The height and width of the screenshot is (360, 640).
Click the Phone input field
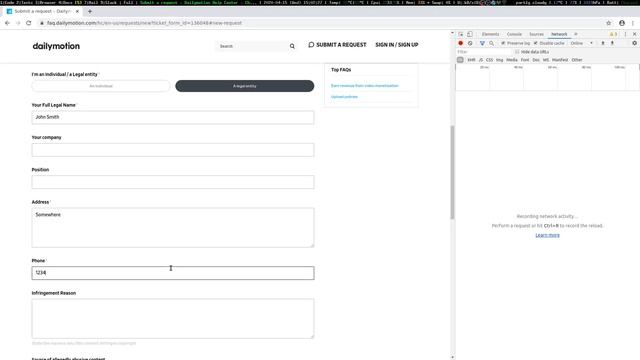pyautogui.click(x=173, y=273)
